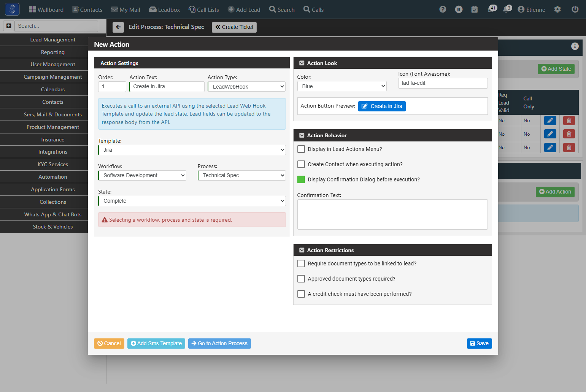Open Wallboard in the top navigation
This screenshot has width=586, height=392.
[46, 10]
